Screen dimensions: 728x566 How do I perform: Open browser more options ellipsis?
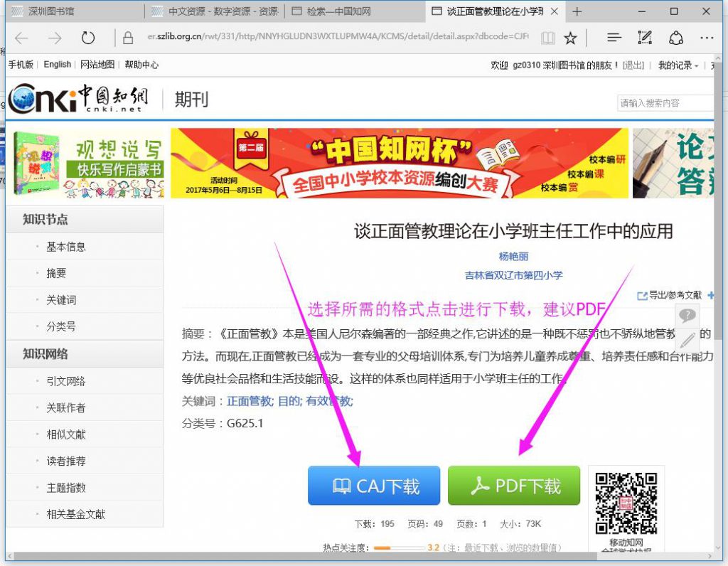point(706,38)
